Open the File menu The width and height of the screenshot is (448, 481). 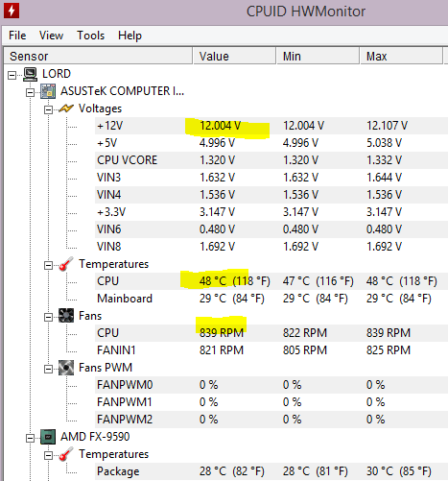[x=17, y=36]
